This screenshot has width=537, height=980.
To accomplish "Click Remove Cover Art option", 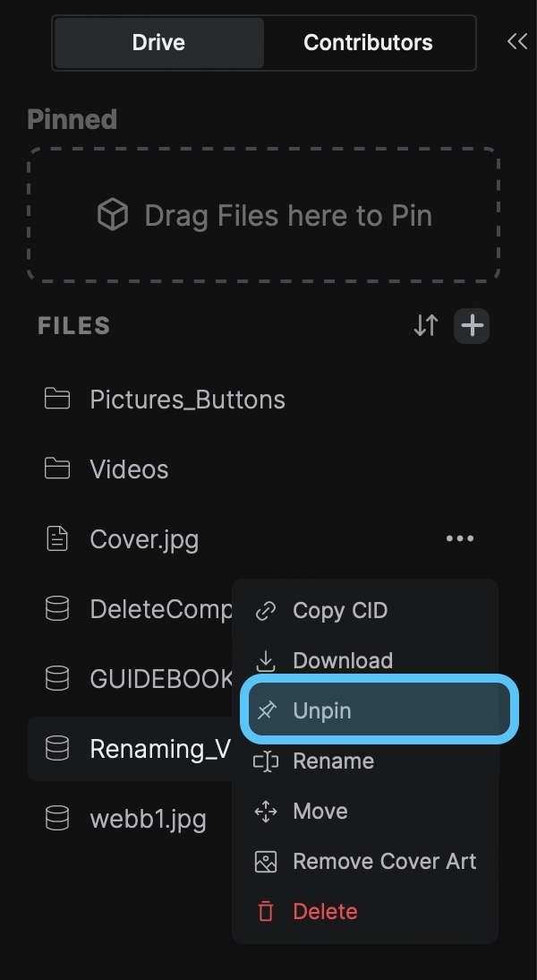I will 384,862.
